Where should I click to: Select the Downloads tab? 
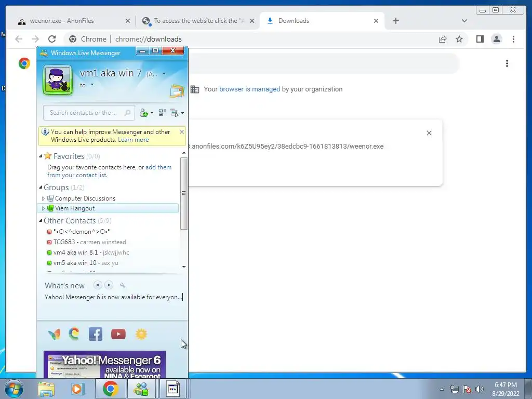pyautogui.click(x=322, y=21)
